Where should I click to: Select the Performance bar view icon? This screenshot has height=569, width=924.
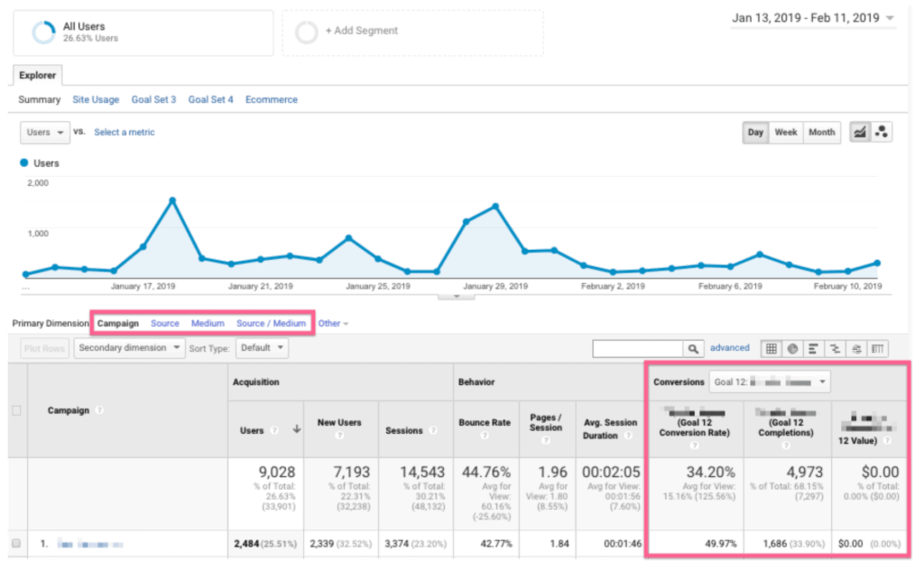[813, 348]
